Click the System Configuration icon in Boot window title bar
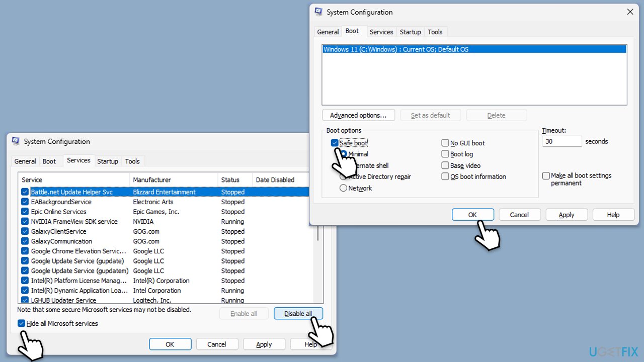 (318, 12)
